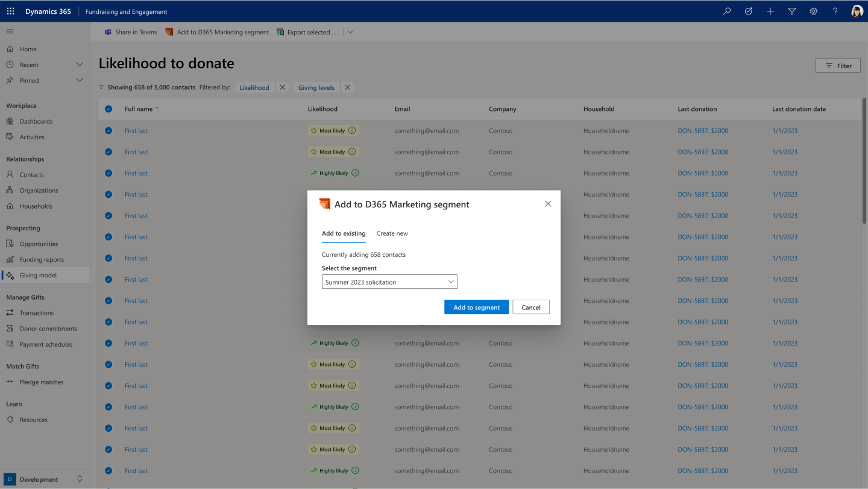Deselect the first contact row checkbox
Image resolution: width=868 pixels, height=489 pixels.
point(108,130)
